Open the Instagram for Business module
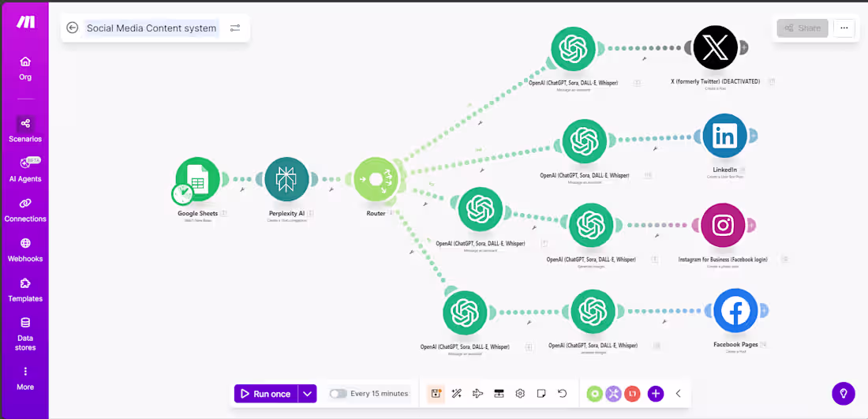The height and width of the screenshot is (419, 868). [x=723, y=225]
